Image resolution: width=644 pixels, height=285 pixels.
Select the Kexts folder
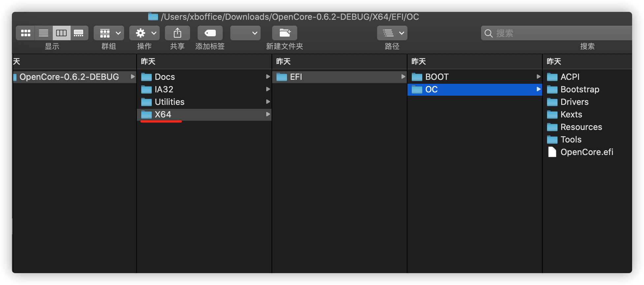point(588,114)
